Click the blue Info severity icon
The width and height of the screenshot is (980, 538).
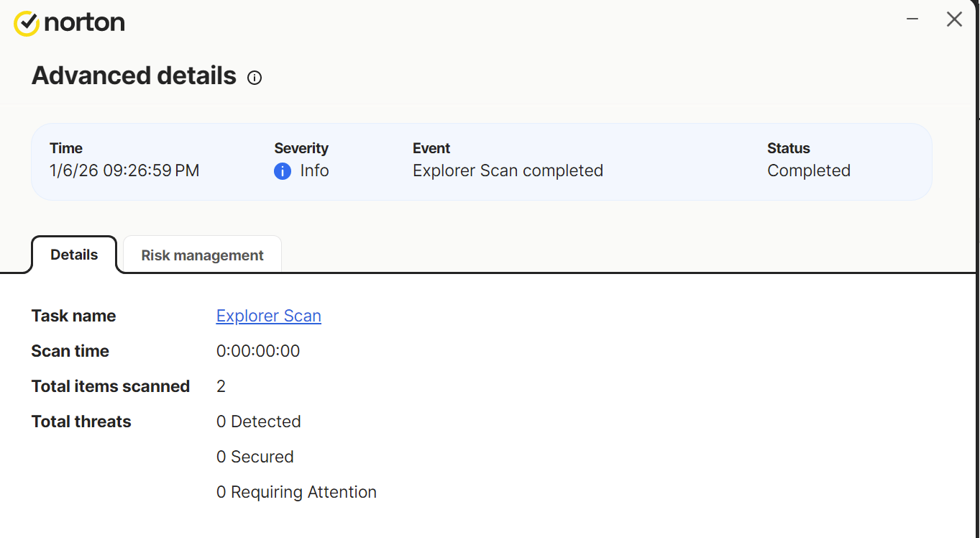[283, 171]
